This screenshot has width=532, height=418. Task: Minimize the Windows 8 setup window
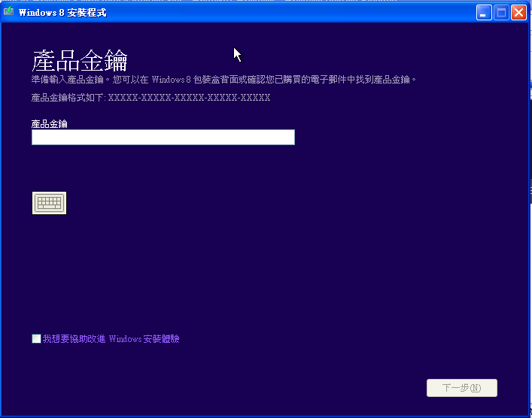[484, 13]
